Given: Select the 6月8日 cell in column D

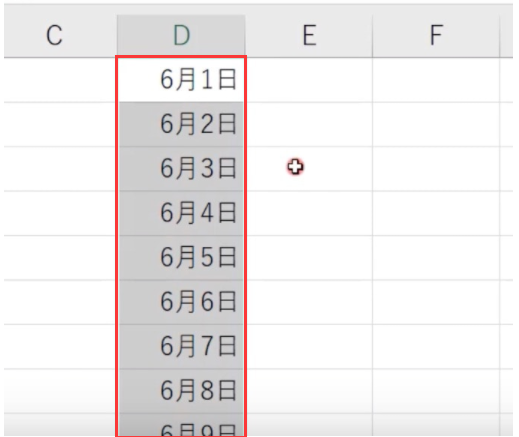Looking at the screenshot, I should (x=181, y=391).
